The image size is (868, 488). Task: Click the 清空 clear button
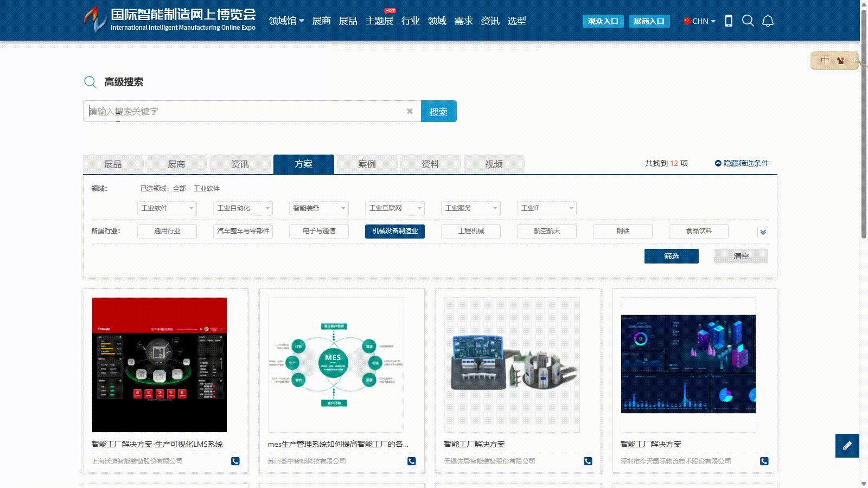coord(741,256)
